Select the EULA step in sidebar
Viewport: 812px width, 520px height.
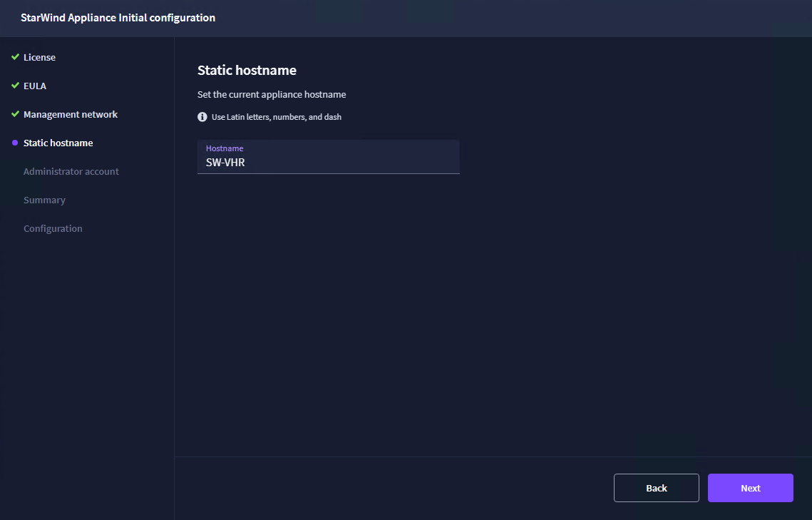35,86
